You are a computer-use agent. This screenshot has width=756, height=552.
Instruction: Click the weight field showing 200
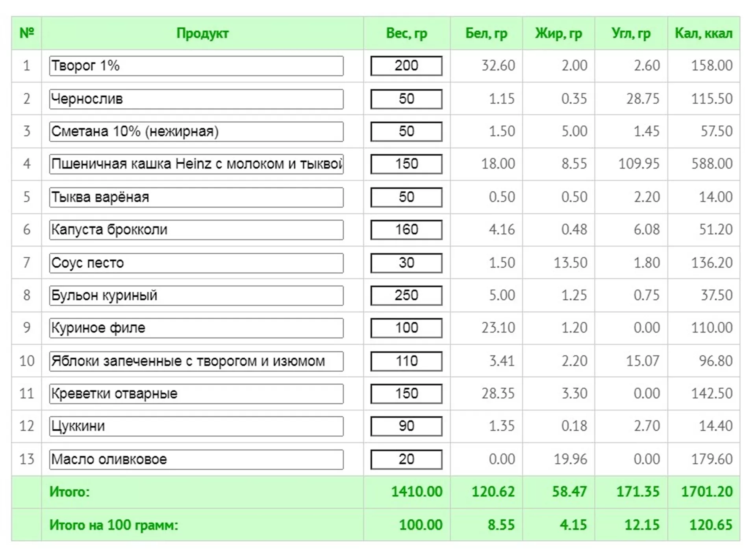coord(406,66)
